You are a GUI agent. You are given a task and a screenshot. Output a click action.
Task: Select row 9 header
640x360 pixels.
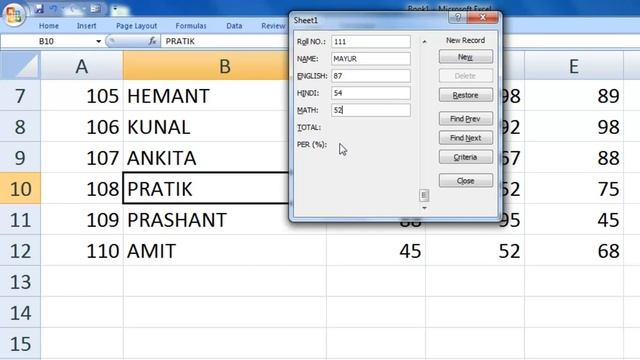pyautogui.click(x=20, y=158)
